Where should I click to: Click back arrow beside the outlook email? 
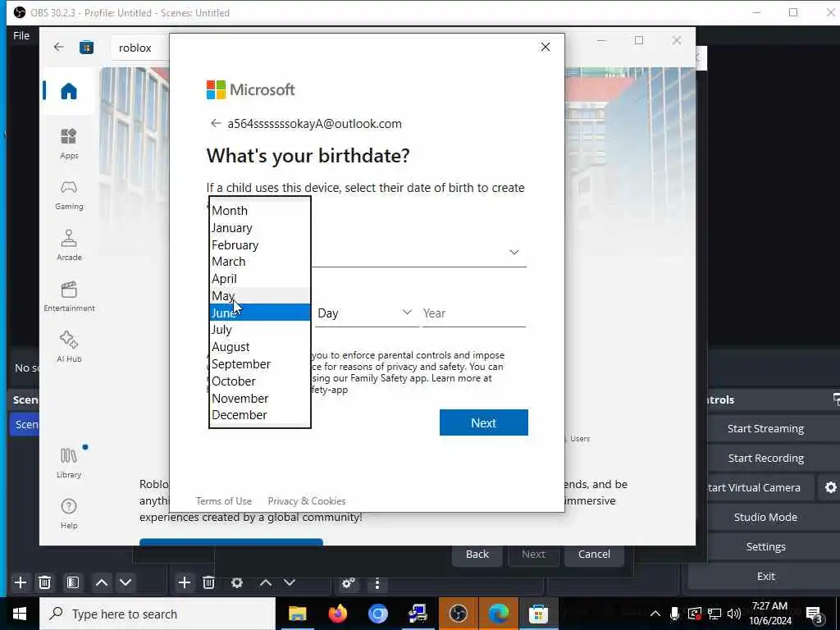pyautogui.click(x=216, y=123)
